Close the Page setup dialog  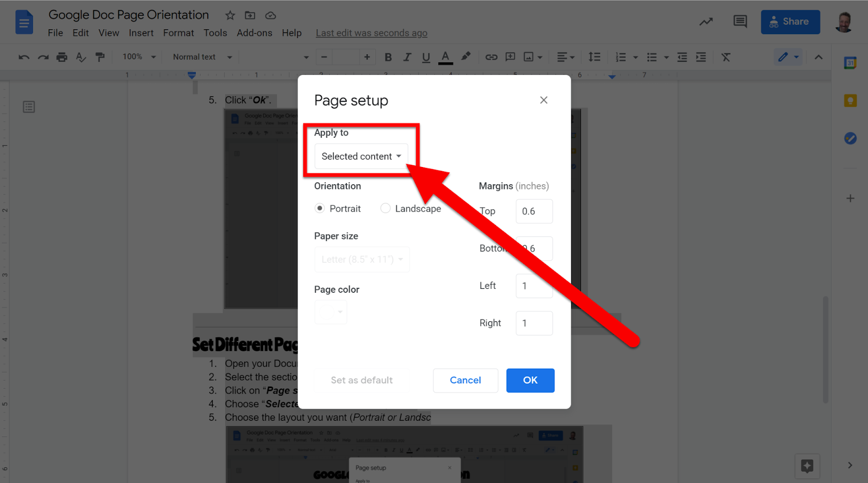click(x=544, y=100)
